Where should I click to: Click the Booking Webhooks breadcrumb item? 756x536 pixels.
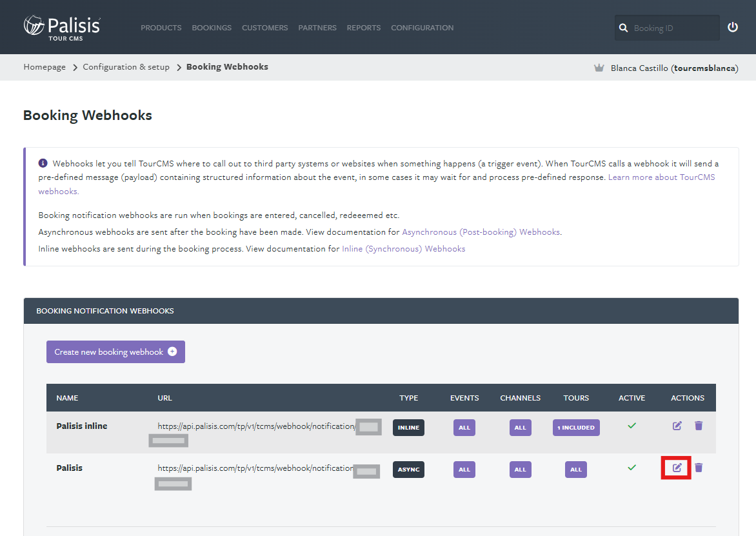[227, 67]
